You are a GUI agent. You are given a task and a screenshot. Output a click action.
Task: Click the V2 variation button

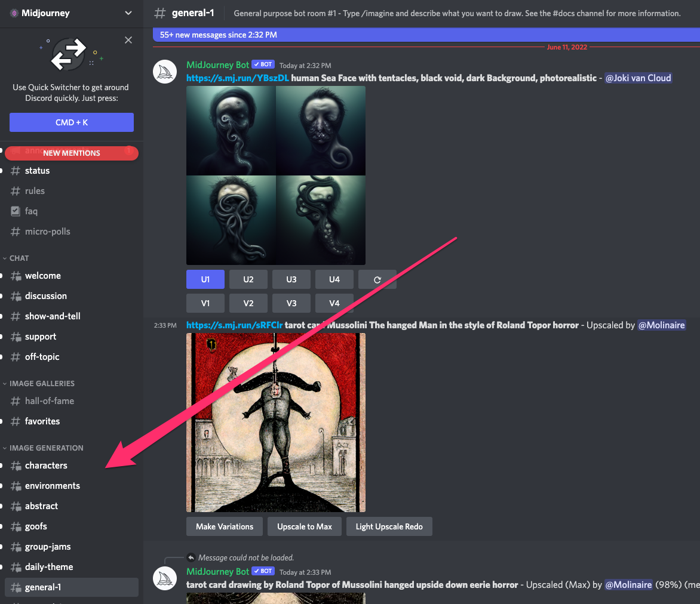click(x=248, y=303)
